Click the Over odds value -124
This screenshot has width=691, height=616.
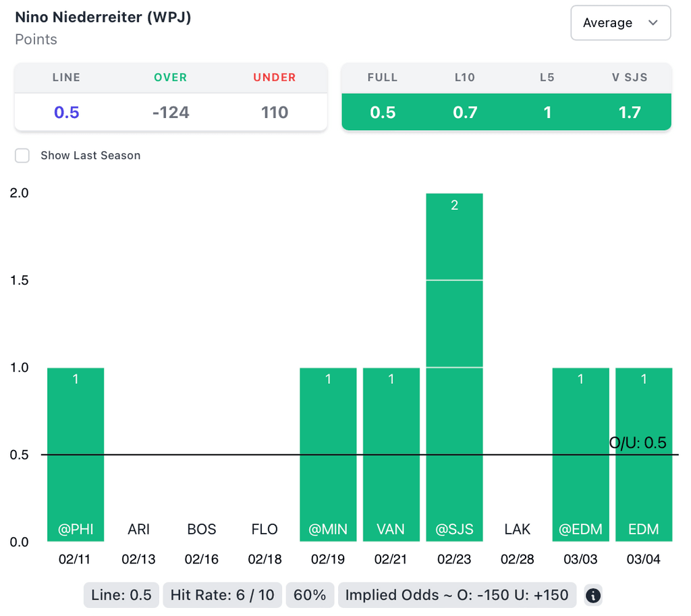pos(171,113)
